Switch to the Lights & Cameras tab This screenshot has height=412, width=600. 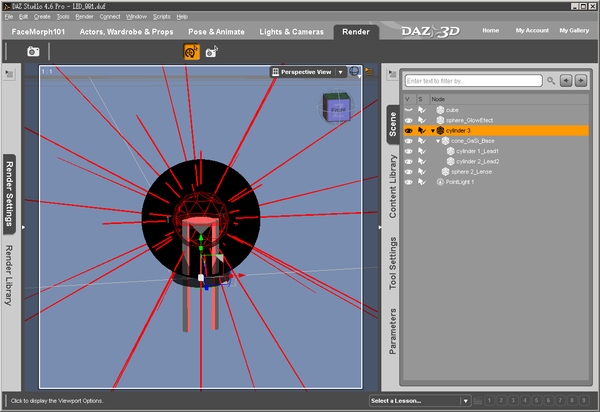[x=292, y=32]
